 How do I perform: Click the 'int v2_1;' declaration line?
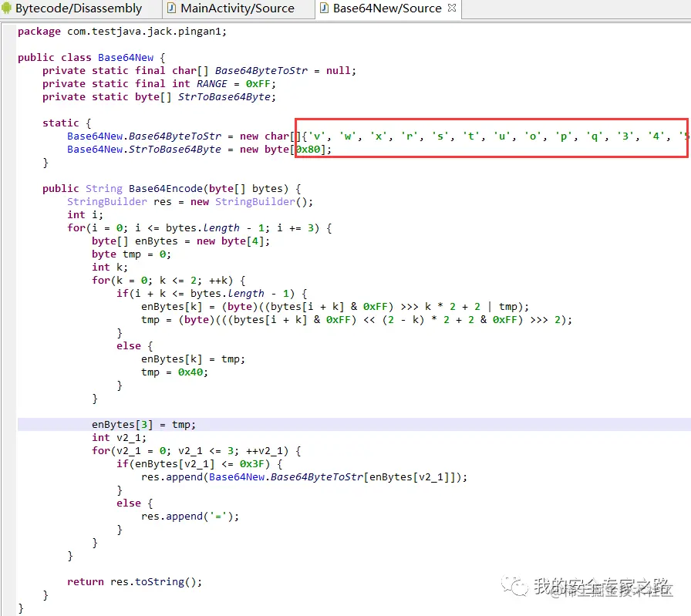click(x=119, y=438)
